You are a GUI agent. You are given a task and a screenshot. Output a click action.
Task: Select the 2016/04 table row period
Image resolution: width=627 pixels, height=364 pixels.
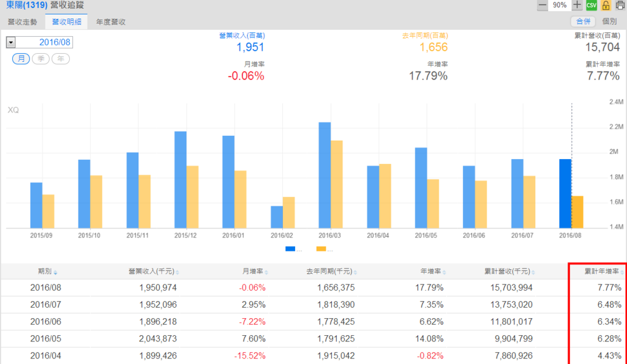tap(45, 355)
